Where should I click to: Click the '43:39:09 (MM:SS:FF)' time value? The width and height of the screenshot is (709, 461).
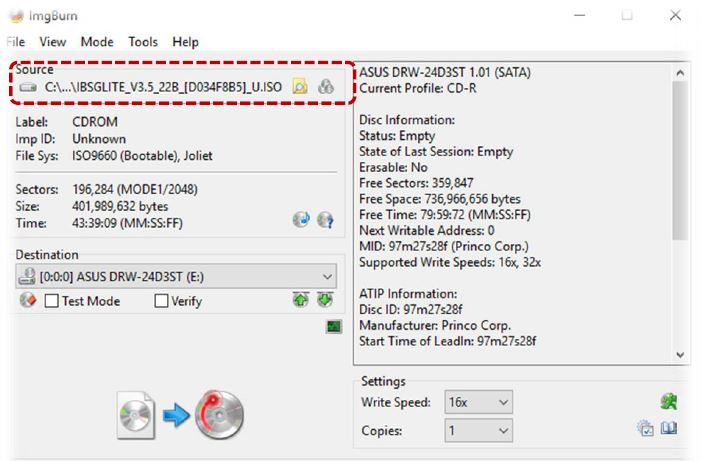(x=128, y=223)
